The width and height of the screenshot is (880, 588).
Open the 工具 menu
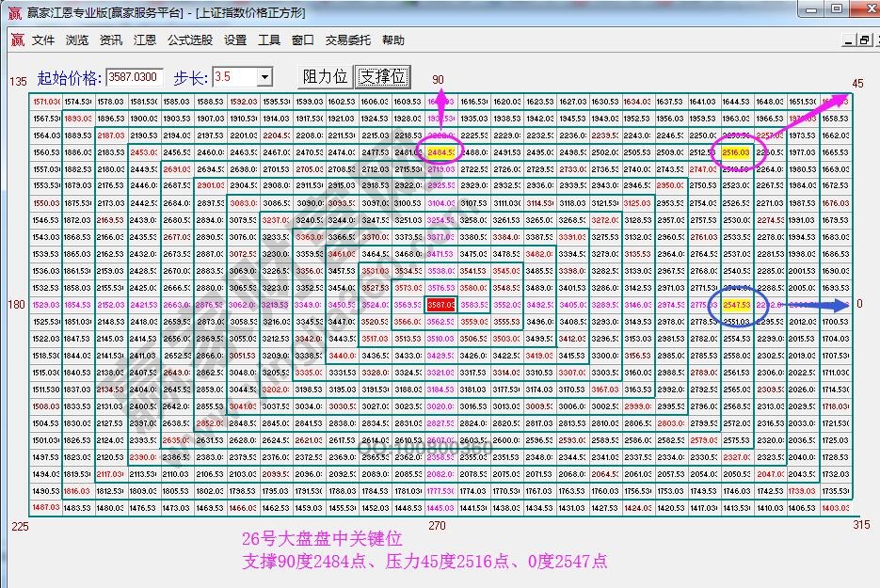(x=271, y=40)
